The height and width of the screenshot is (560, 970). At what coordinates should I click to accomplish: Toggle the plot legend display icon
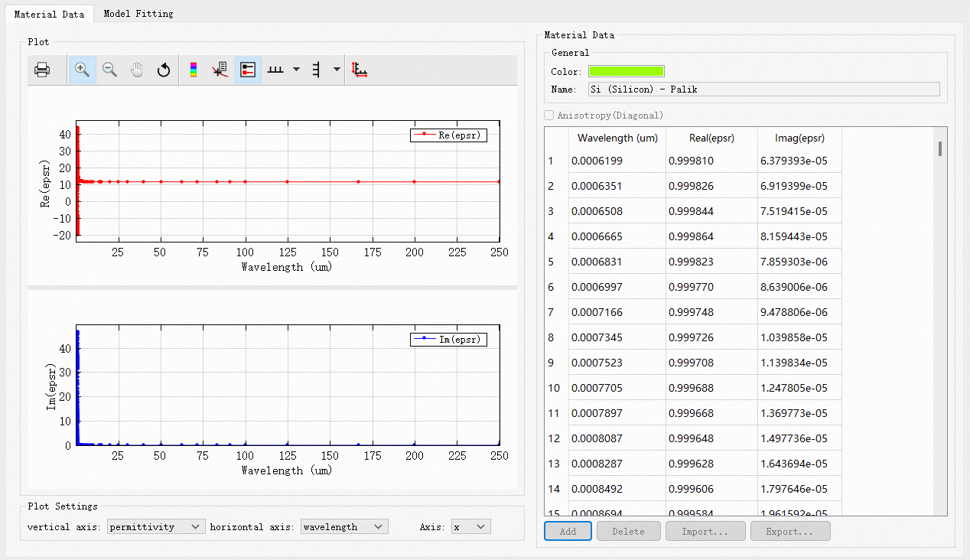tap(248, 70)
